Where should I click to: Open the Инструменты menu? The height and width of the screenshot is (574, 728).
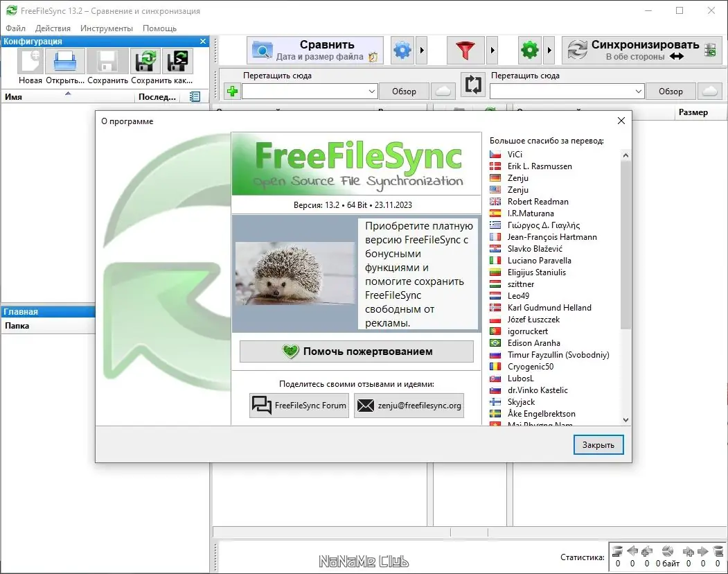pyautogui.click(x=106, y=28)
